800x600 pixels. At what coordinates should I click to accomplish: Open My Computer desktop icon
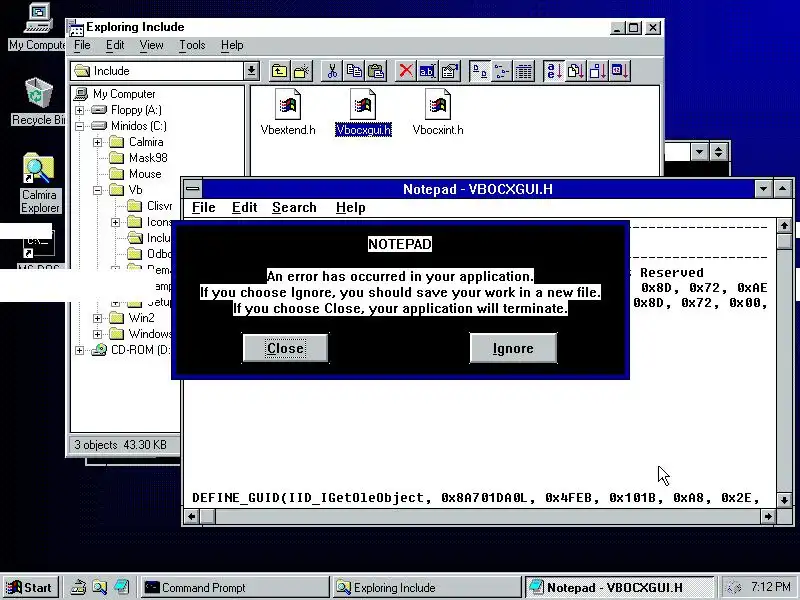[38, 28]
